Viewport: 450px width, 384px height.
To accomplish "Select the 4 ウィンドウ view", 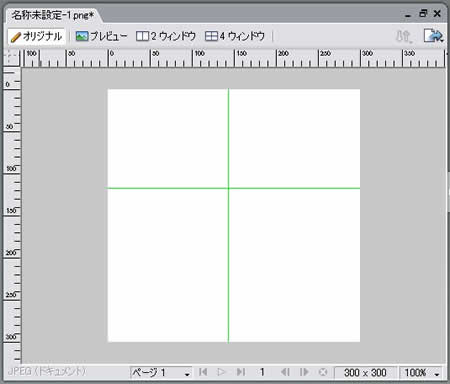I will (x=235, y=36).
